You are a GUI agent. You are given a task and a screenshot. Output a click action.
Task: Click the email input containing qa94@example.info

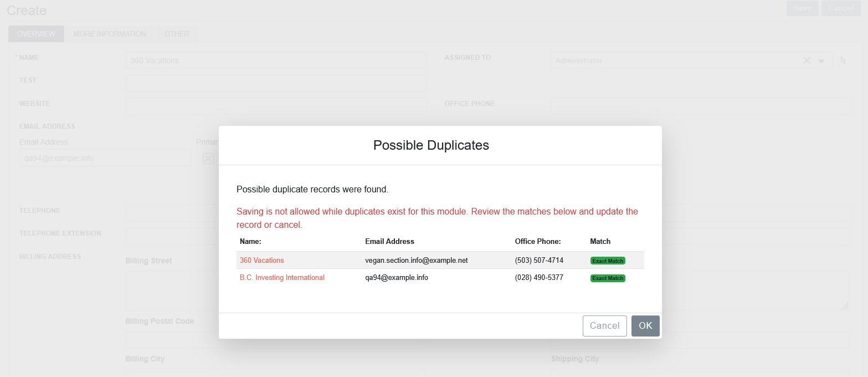coord(105,158)
